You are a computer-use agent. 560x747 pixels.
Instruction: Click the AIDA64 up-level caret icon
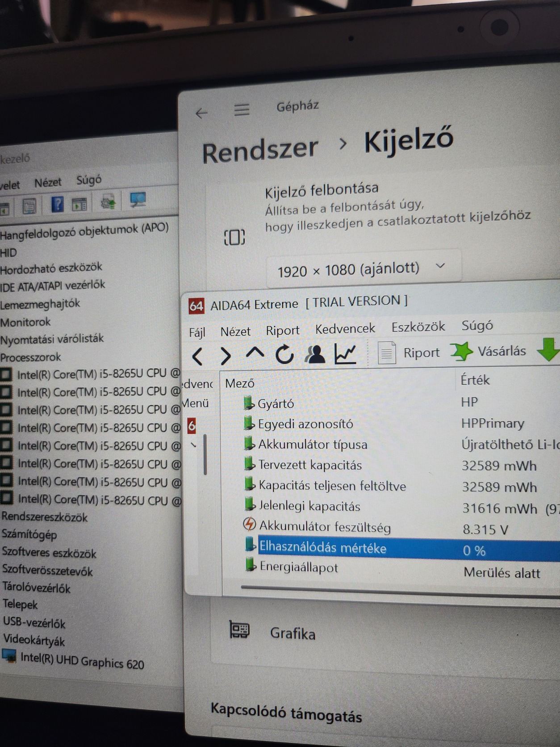255,353
